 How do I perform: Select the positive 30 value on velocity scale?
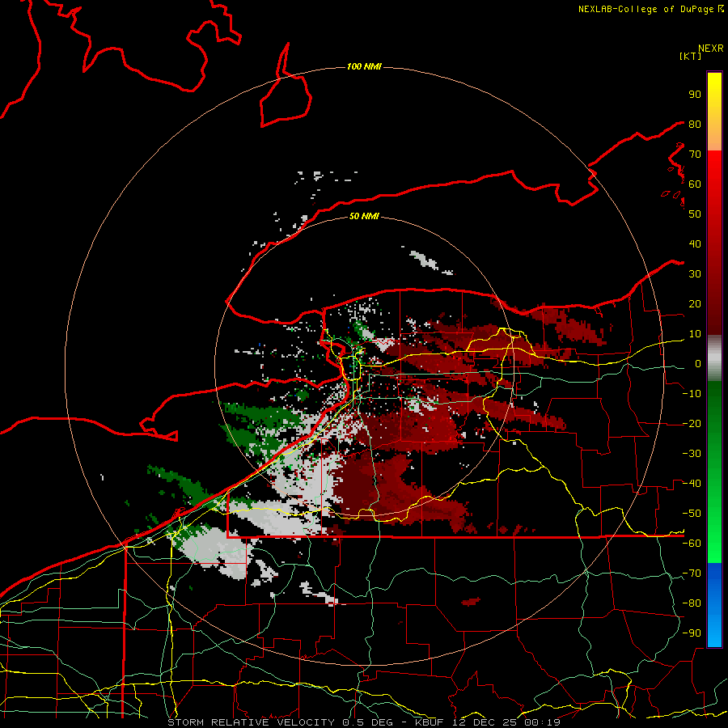coord(695,274)
